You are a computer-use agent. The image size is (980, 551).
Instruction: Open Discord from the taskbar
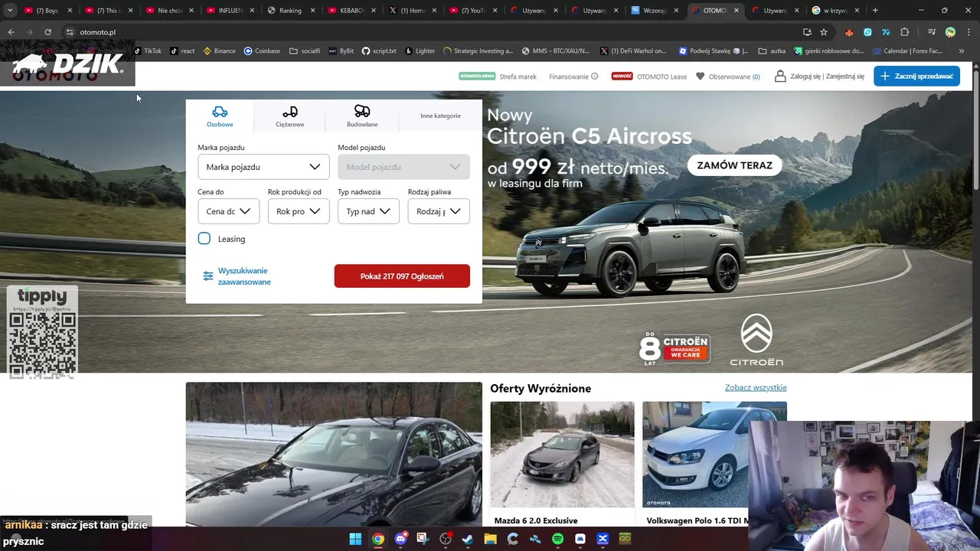click(x=400, y=539)
